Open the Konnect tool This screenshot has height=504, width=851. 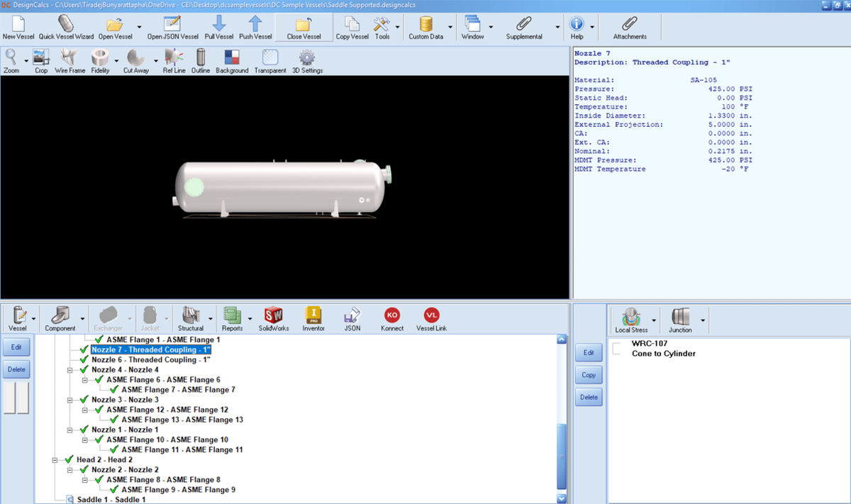[391, 319]
